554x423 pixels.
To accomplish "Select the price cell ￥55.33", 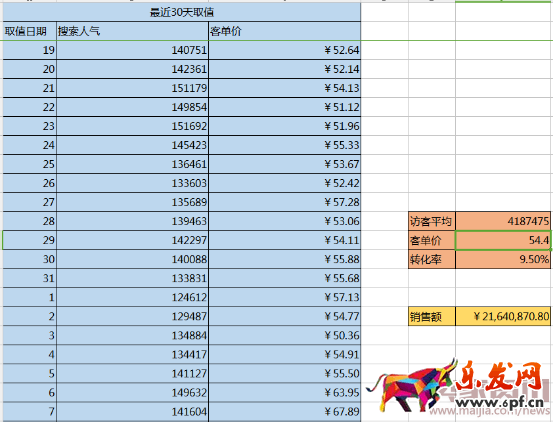I will (285, 146).
